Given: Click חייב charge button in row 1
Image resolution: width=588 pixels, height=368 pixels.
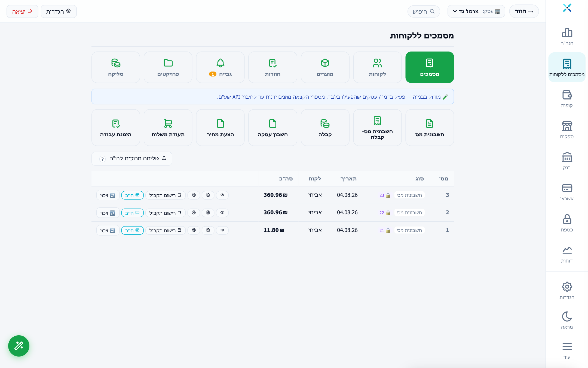Looking at the screenshot, I should coord(132,230).
